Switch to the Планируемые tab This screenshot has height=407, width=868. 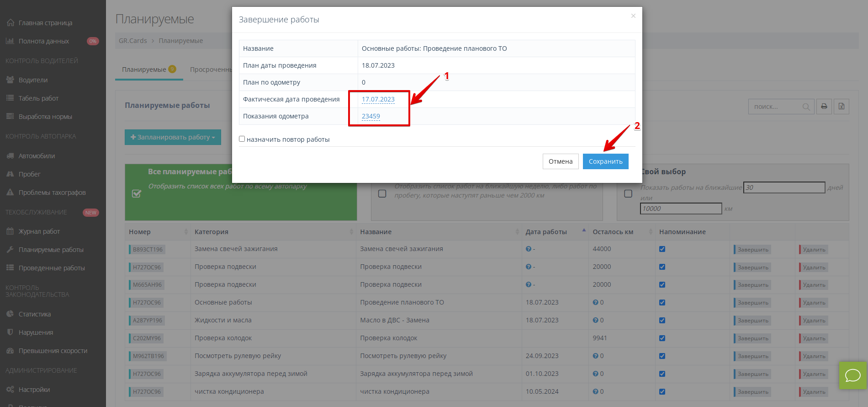click(144, 70)
